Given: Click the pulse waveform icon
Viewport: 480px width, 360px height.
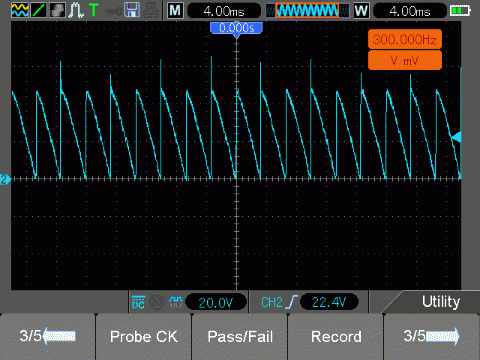Looking at the screenshot, I should tap(76, 10).
